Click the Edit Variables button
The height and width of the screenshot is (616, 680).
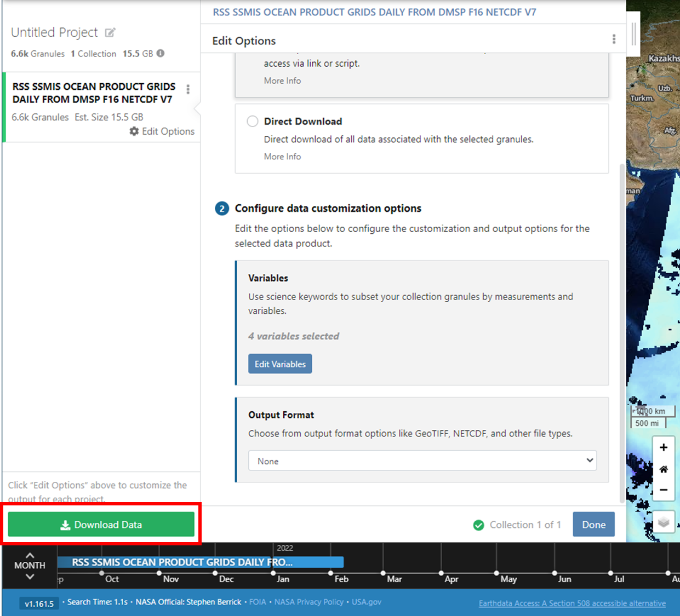tap(280, 364)
